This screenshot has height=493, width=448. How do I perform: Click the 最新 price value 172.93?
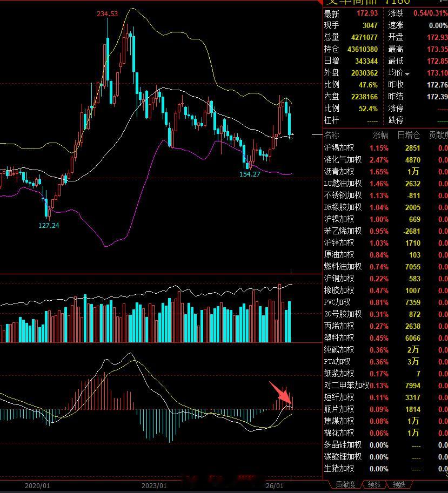coord(367,13)
